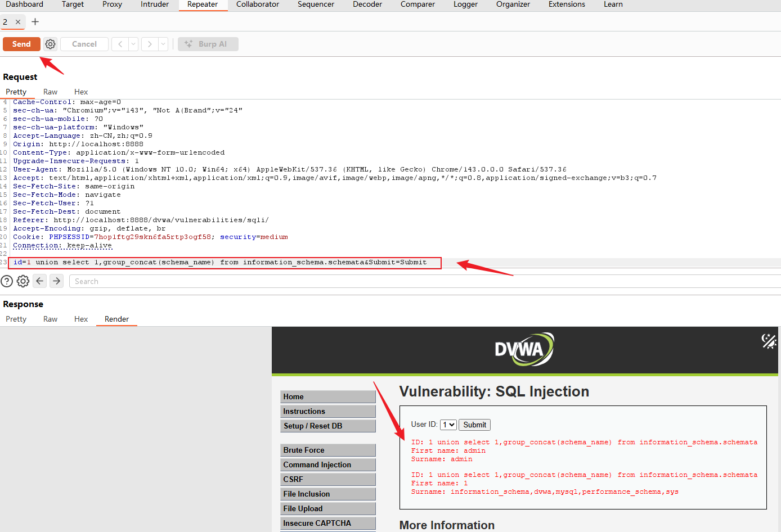Open the Intruder tab

click(x=155, y=4)
